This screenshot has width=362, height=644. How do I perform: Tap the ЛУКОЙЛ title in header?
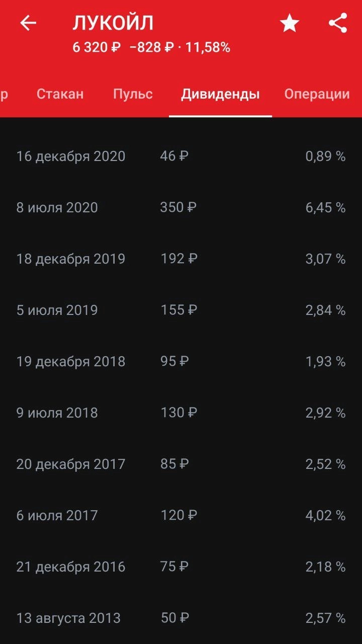113,23
